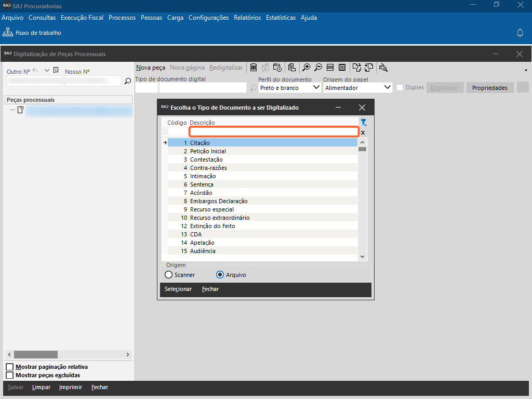Click the trash can delete icon in toolbar
The width and height of the screenshot is (532, 399).
pyautogui.click(x=254, y=68)
